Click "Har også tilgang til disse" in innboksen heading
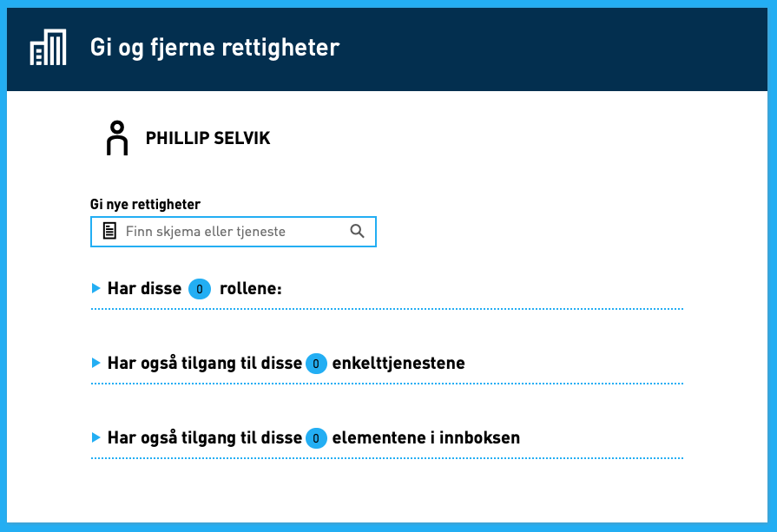This screenshot has height=532, width=777. [x=204, y=437]
